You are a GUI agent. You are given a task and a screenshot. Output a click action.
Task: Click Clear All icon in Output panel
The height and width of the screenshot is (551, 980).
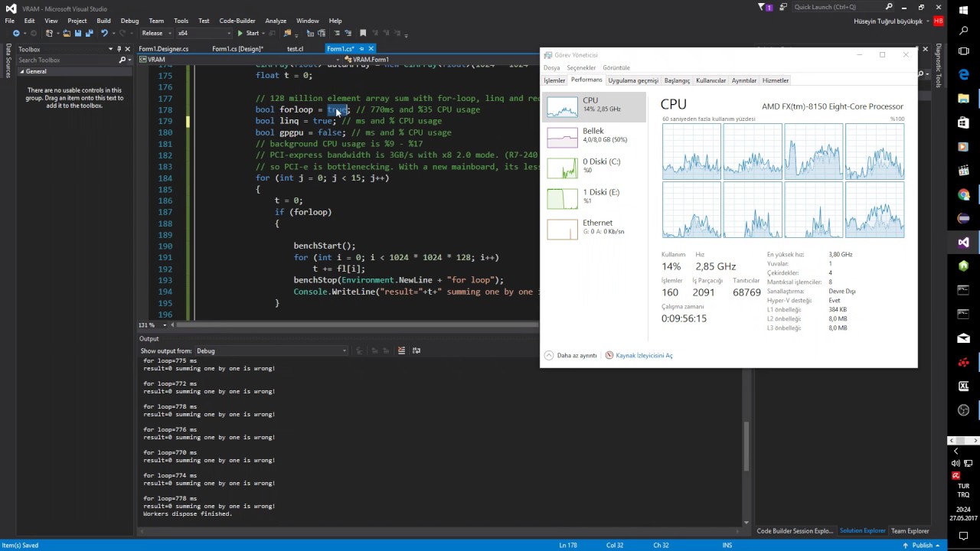tap(401, 350)
